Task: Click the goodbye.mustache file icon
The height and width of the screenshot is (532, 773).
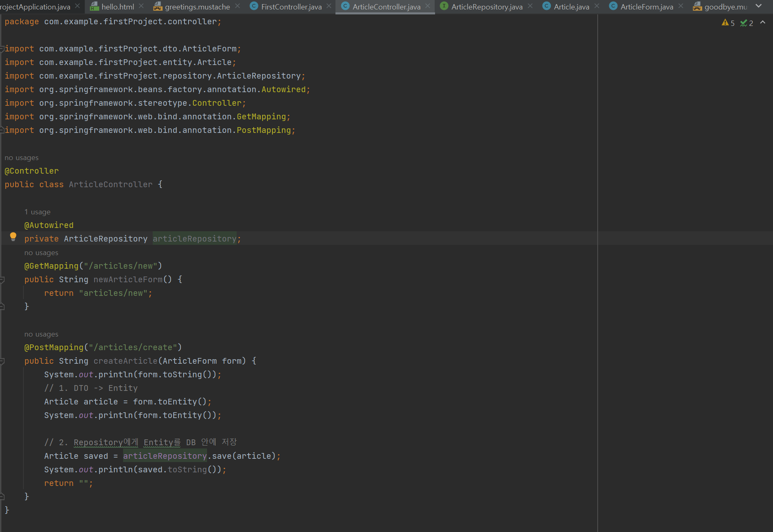Action: click(x=697, y=6)
